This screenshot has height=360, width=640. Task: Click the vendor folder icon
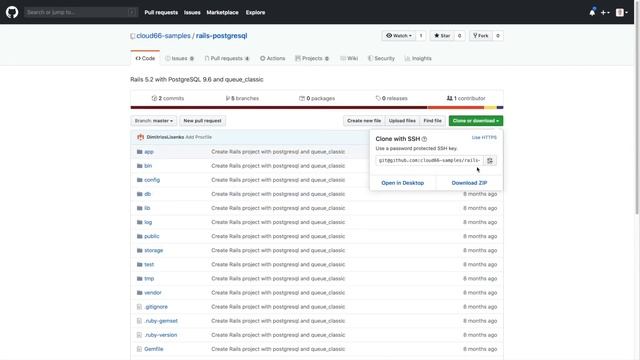[x=140, y=293]
